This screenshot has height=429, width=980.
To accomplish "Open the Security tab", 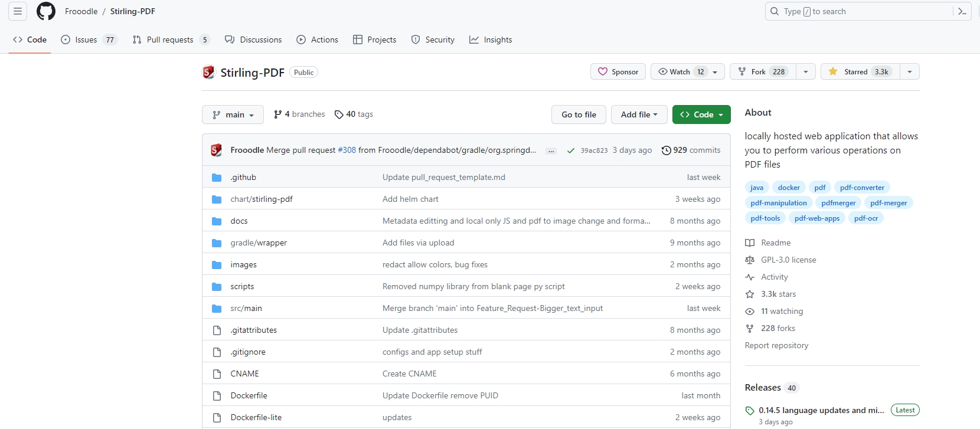I will pos(433,40).
